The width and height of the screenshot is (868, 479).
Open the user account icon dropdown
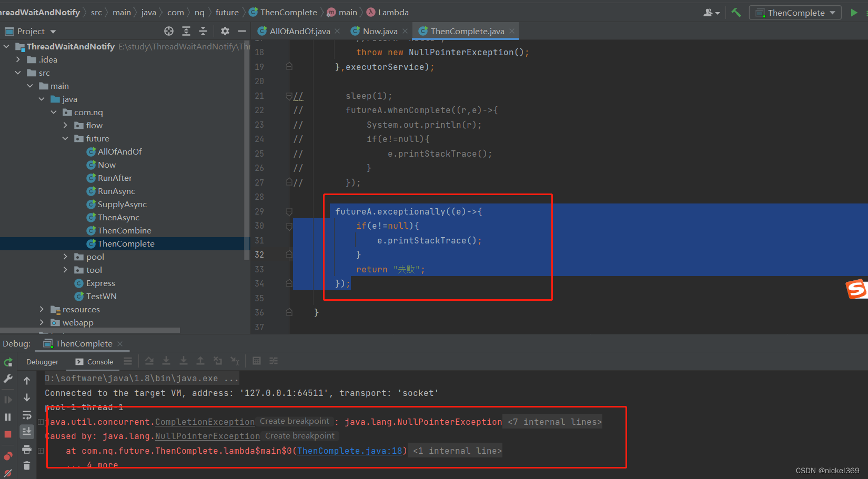coord(711,12)
